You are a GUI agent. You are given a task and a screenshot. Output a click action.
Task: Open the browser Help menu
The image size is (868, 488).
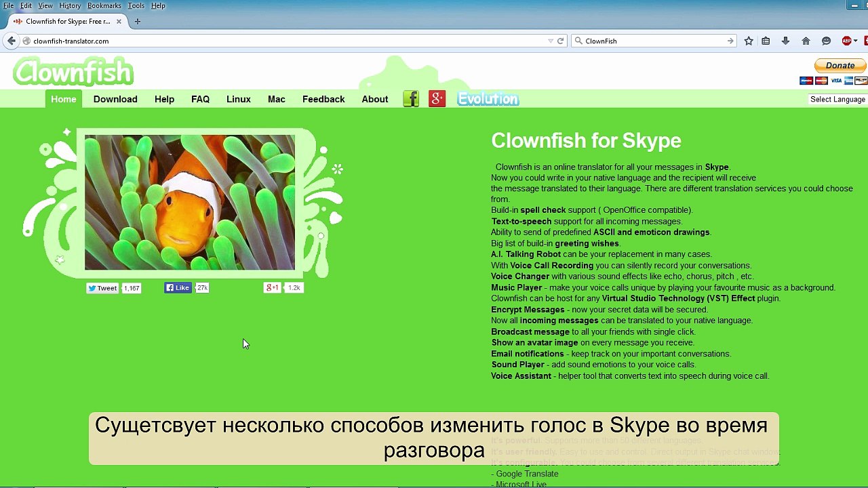[158, 5]
